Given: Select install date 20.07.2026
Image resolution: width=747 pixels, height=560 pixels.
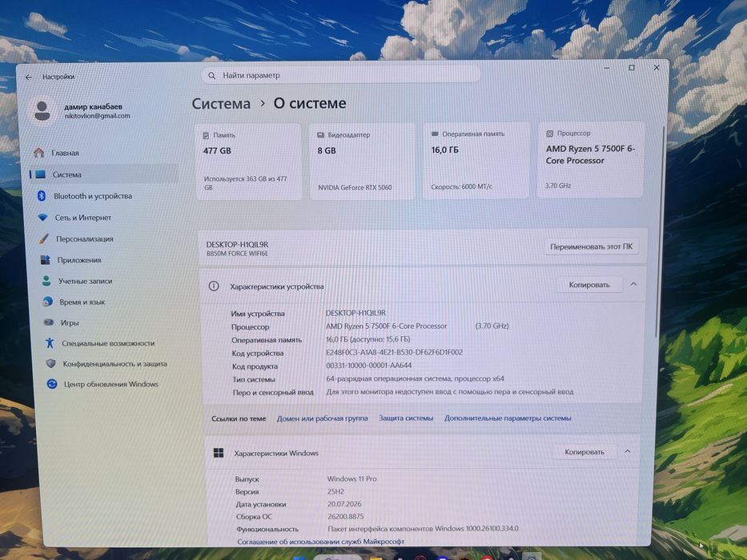Looking at the screenshot, I should pyautogui.click(x=344, y=504).
